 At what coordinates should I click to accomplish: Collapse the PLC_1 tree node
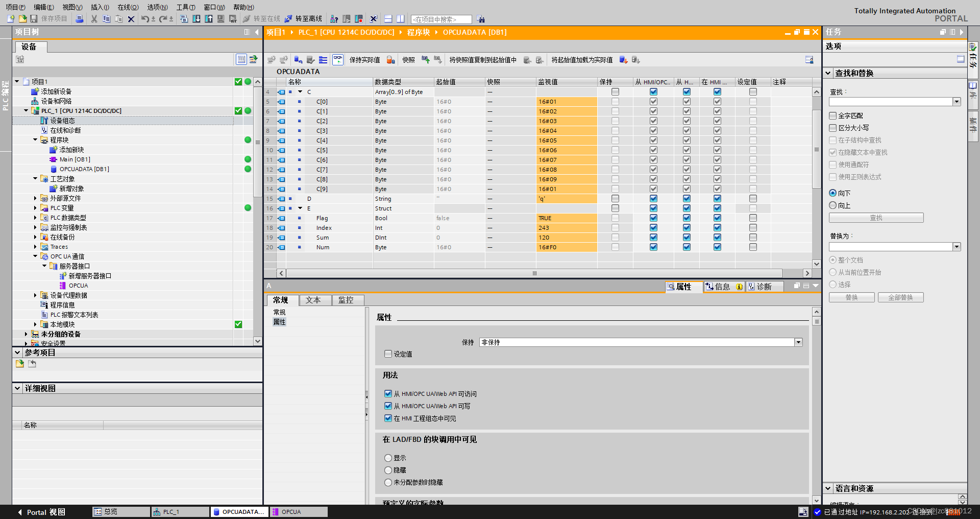pyautogui.click(x=26, y=111)
